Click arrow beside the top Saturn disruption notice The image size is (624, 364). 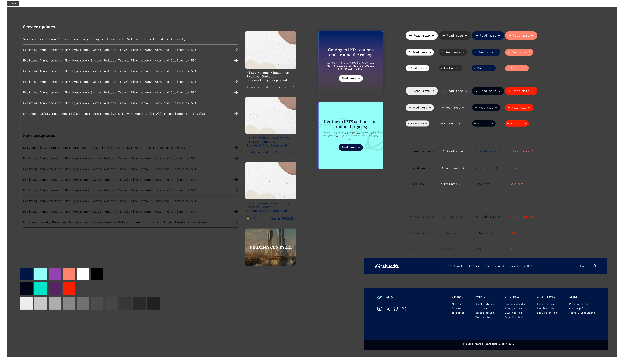coord(235,39)
